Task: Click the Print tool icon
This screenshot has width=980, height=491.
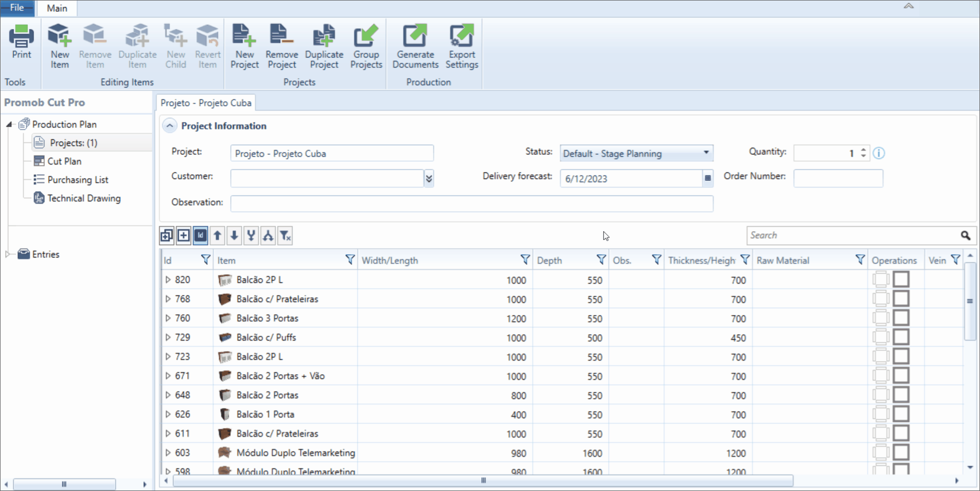Action: point(22,42)
